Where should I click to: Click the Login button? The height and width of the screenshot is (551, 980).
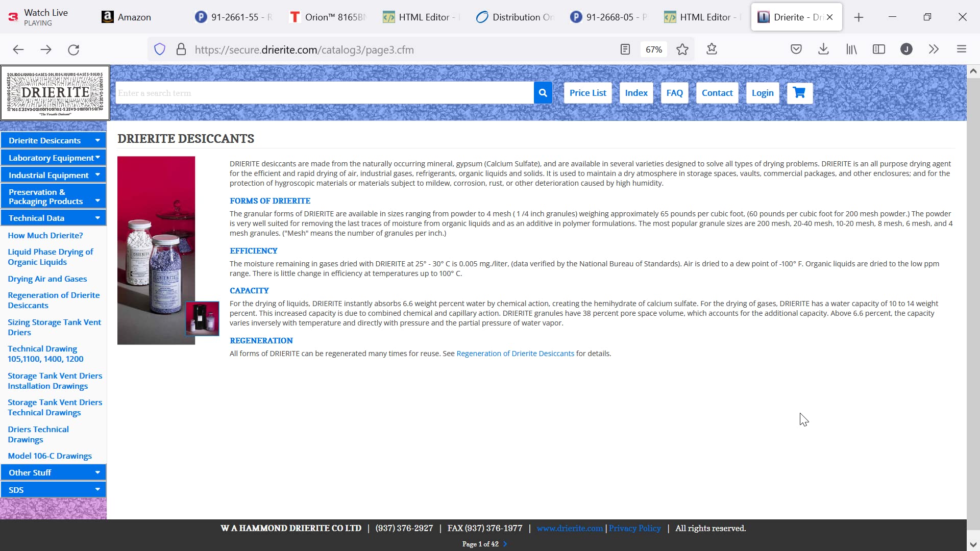(x=763, y=93)
